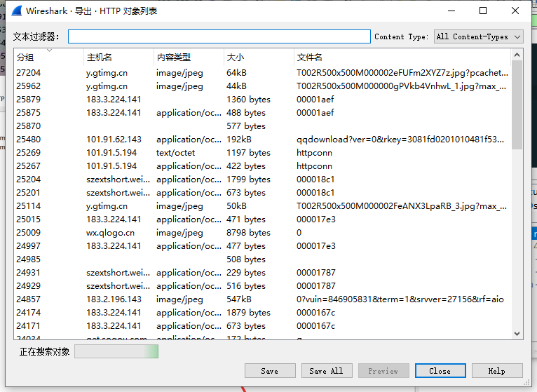Select packet 25015 row
This screenshot has width=537, height=392.
(262, 219)
